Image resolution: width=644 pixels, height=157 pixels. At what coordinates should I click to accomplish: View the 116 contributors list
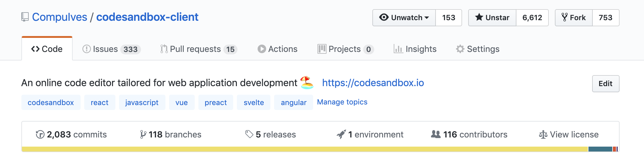(x=469, y=134)
